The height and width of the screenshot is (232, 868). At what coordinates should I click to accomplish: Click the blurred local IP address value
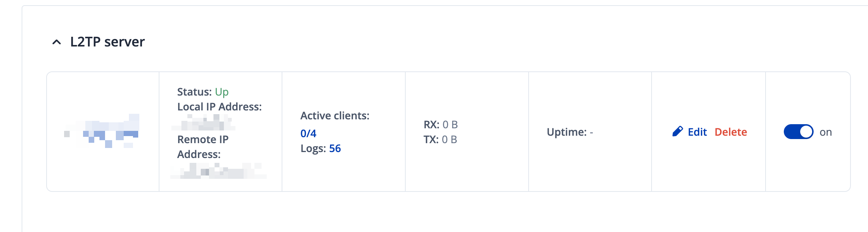click(x=203, y=123)
